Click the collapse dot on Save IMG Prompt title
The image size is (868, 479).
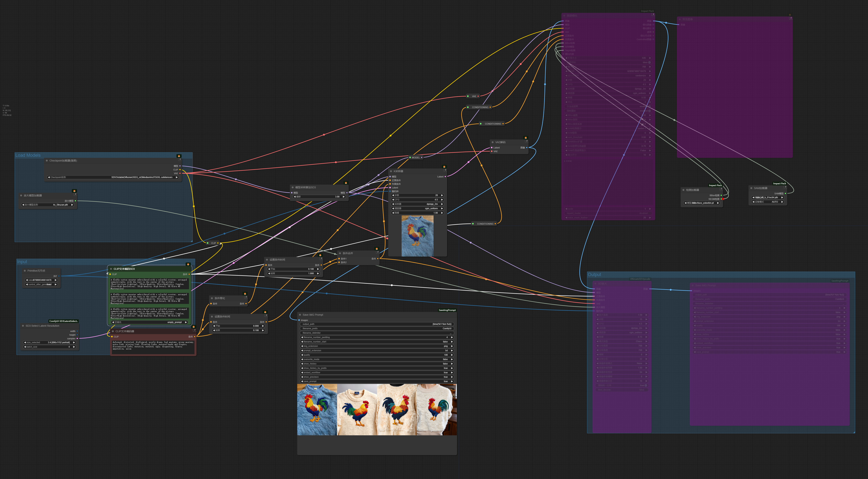(x=300, y=315)
